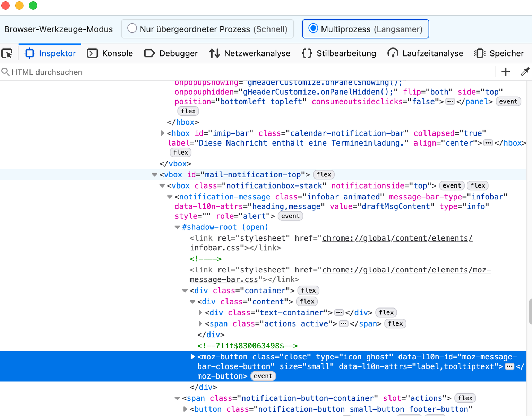Collapse the #shadow-root (open) node
Viewport: 532px width, 416px height.
pos(177,227)
